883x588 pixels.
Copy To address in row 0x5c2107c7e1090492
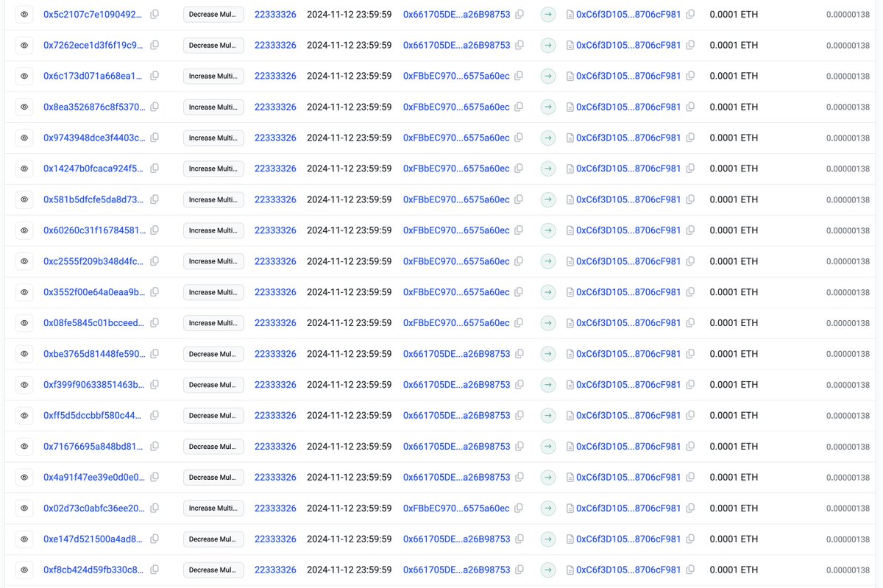coord(690,15)
